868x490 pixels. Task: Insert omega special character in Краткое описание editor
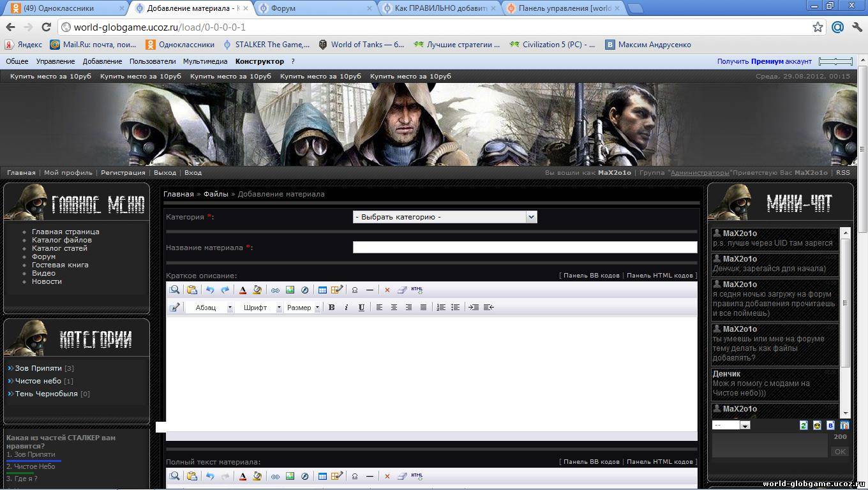[355, 290]
